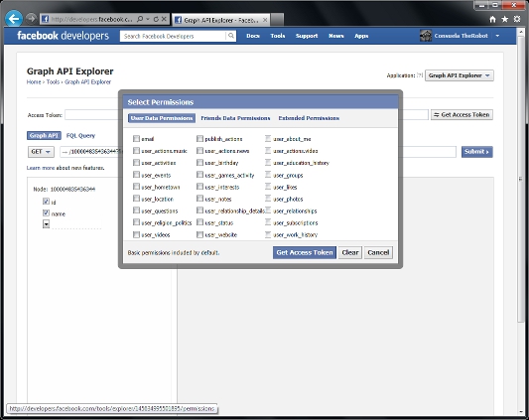Follow the Home breadcrumb link
This screenshot has width=529, height=420.
(34, 82)
